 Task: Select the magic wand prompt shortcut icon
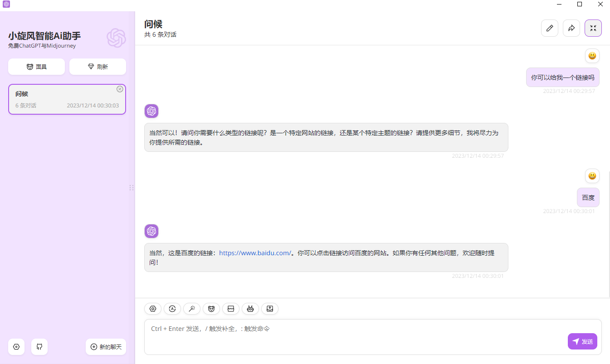pos(192,309)
